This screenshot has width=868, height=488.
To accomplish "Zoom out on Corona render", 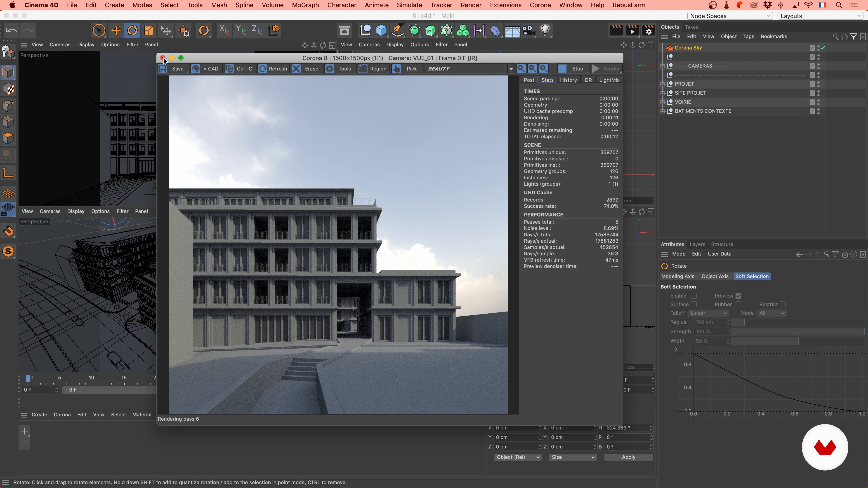I will [x=532, y=69].
